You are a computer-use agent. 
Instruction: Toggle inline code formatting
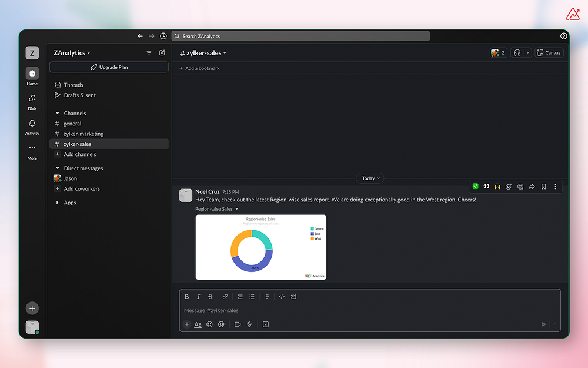[x=282, y=297]
